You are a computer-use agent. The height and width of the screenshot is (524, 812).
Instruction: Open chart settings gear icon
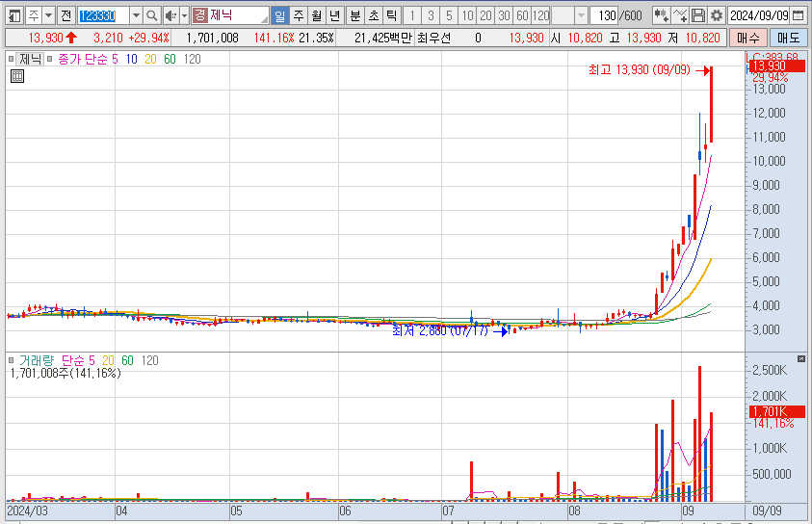click(x=717, y=15)
